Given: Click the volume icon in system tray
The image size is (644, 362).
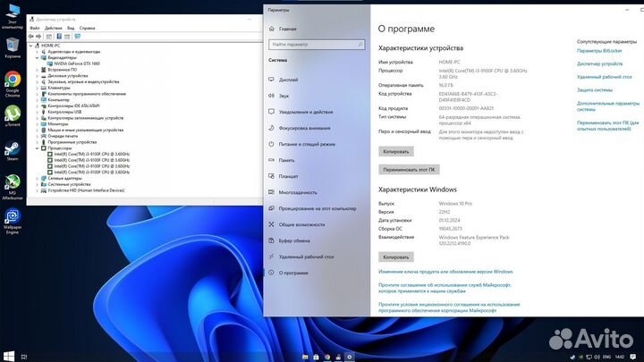Looking at the screenshot, I should (x=597, y=357).
